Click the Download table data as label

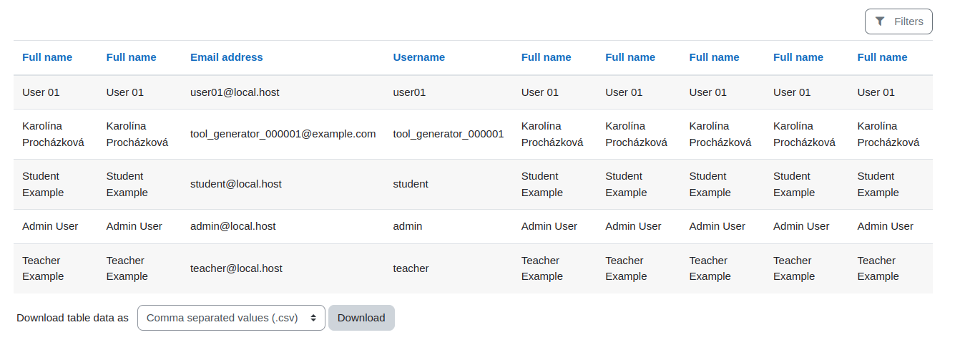pyautogui.click(x=72, y=318)
